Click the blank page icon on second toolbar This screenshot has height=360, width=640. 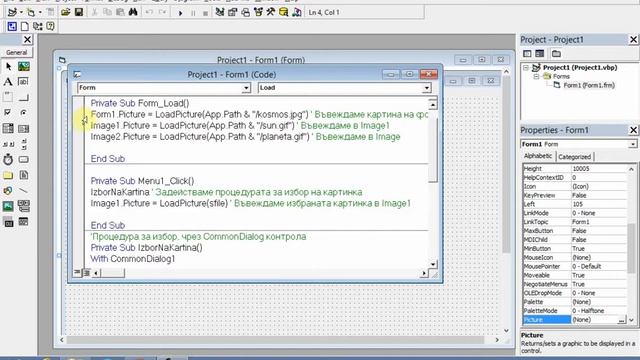(x=24, y=27)
